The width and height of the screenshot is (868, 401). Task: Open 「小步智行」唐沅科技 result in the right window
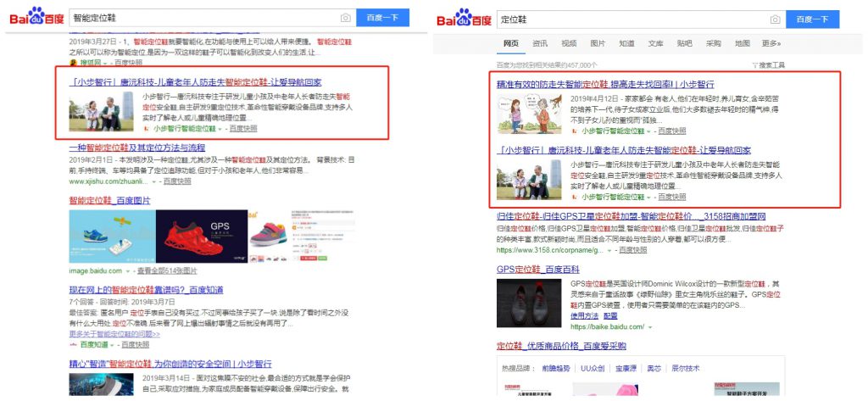pyautogui.click(x=624, y=150)
